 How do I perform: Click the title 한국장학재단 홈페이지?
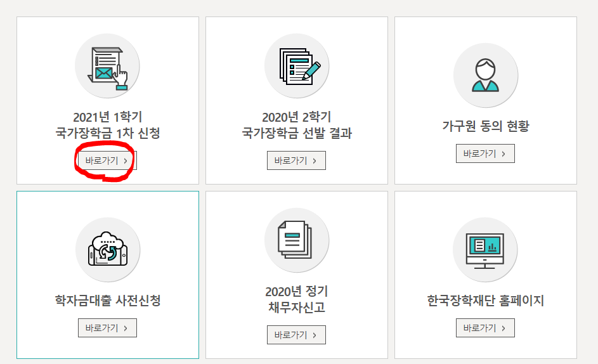tap(486, 301)
